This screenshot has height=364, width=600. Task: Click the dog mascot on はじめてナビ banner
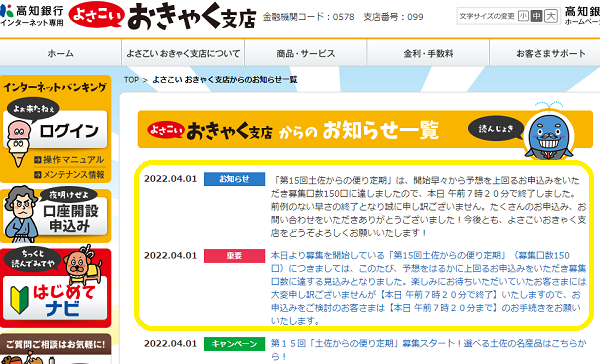click(83, 265)
